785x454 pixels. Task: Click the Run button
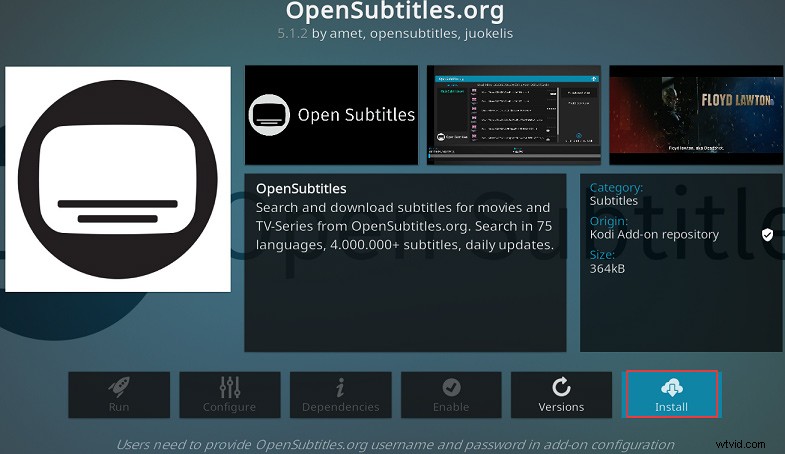(x=119, y=394)
